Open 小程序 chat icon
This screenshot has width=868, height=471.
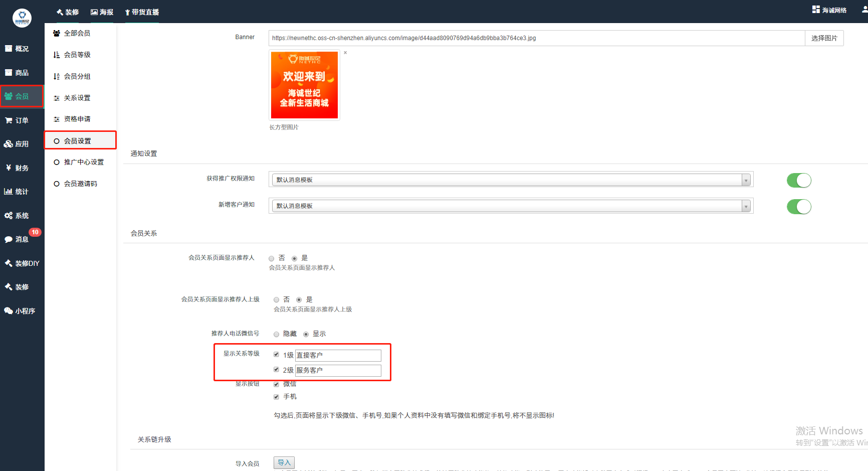coord(9,311)
